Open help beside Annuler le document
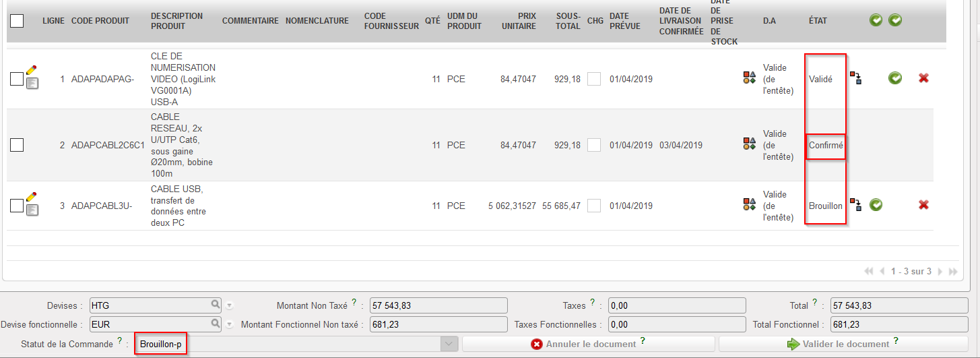Viewport: 980px width, 358px height. pyautogui.click(x=643, y=341)
